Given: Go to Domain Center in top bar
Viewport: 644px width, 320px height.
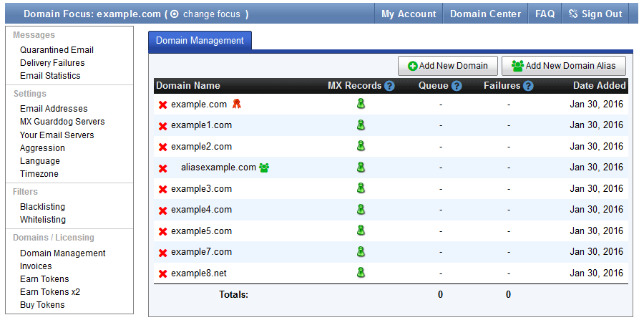Looking at the screenshot, I should 485,14.
